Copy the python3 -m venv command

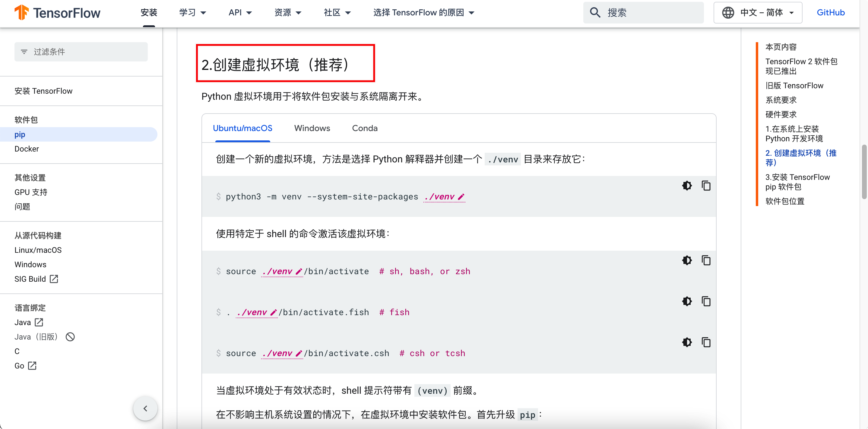tap(706, 186)
